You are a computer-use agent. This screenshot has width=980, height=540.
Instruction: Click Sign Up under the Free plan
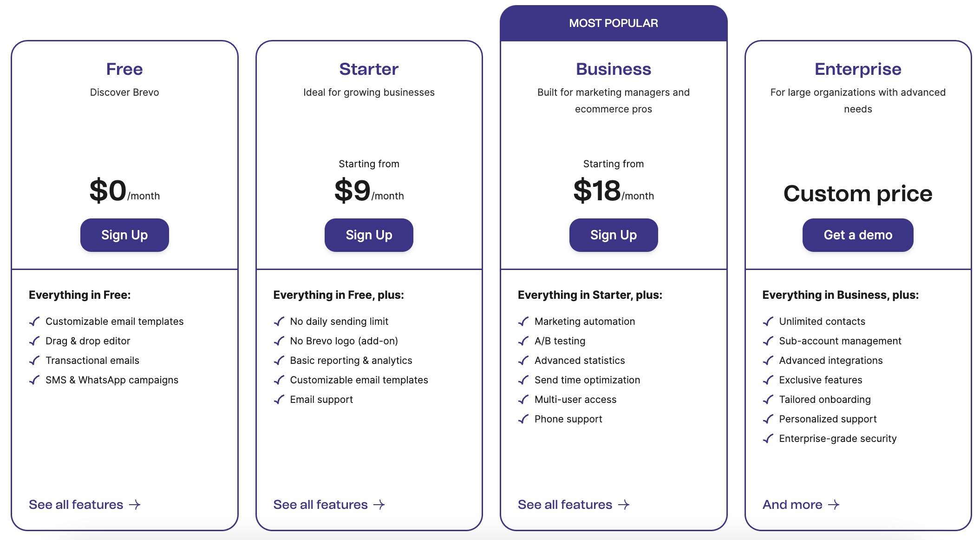(124, 235)
